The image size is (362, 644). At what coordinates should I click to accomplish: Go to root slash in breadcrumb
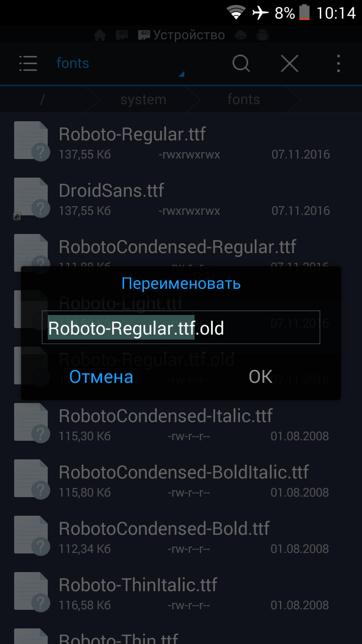[x=42, y=100]
